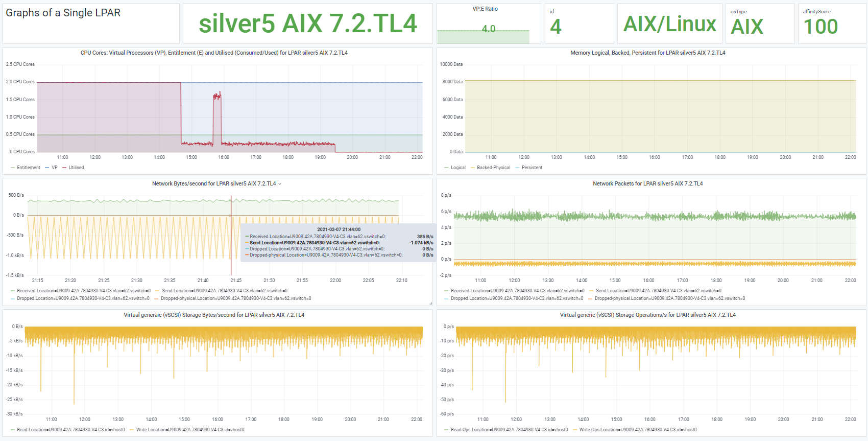Click the 6 p/s axis label on Network Packets chart
Screen dimensions: 868x441
tap(446, 212)
